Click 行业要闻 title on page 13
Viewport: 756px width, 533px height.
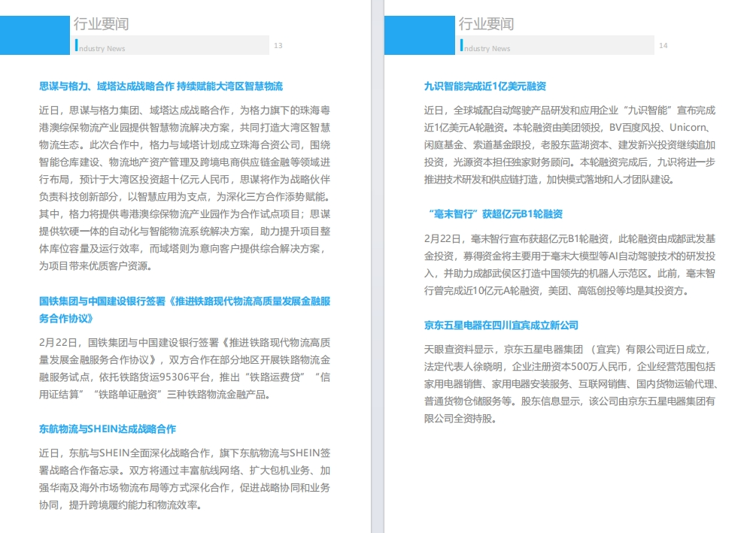[101, 23]
